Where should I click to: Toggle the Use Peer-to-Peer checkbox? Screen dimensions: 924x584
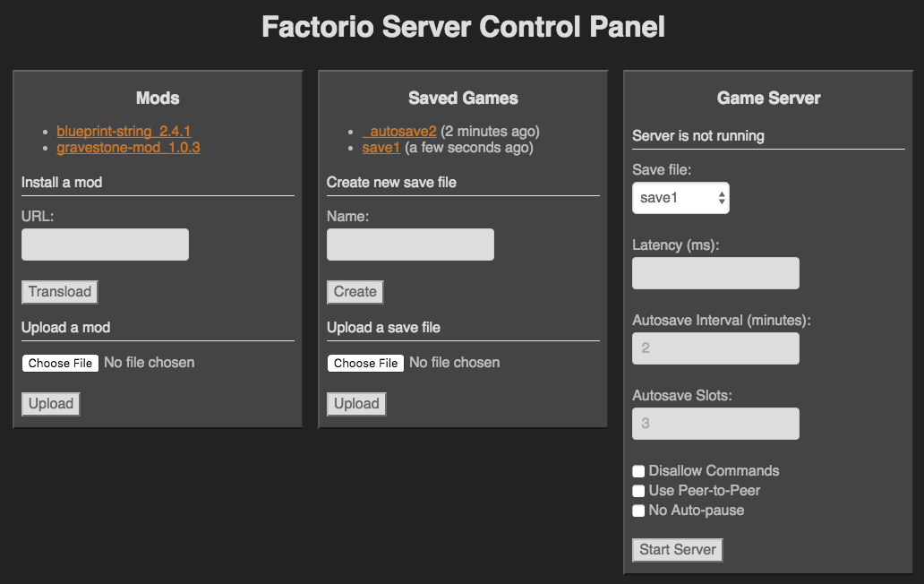(638, 491)
